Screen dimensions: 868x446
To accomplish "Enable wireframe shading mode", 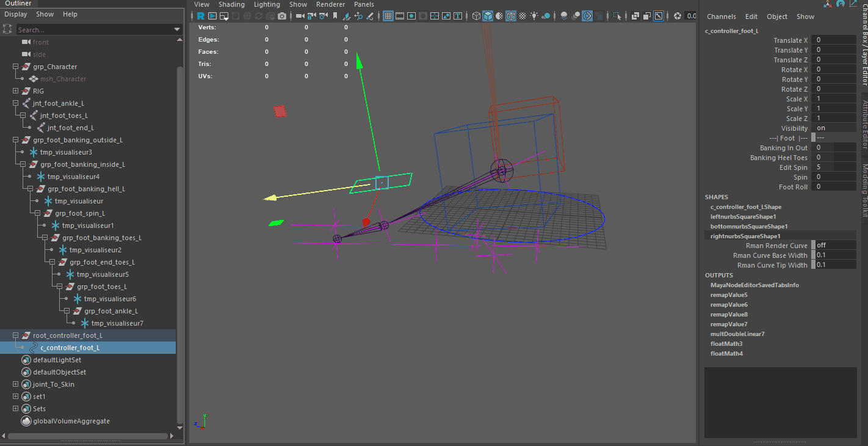I will 476,16.
